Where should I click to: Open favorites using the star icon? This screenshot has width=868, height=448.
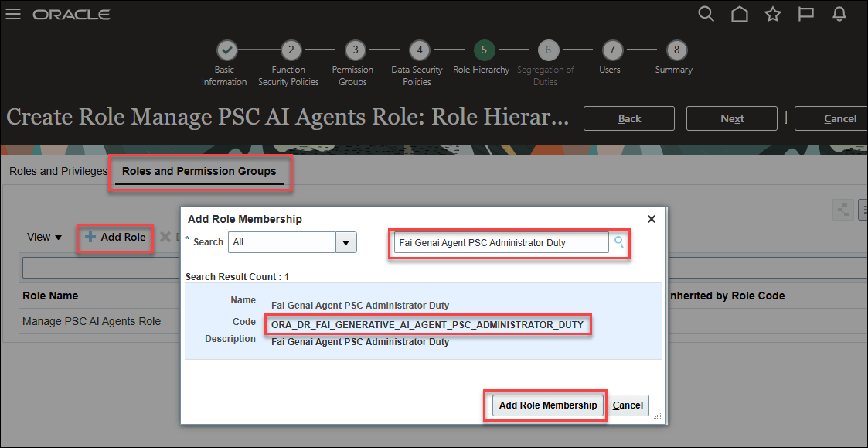pos(772,13)
